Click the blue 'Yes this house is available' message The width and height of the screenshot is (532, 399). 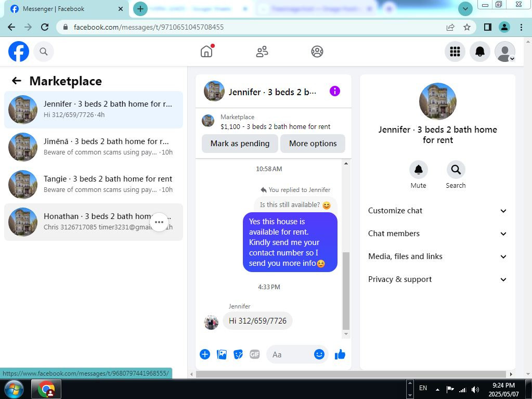pyautogui.click(x=290, y=242)
